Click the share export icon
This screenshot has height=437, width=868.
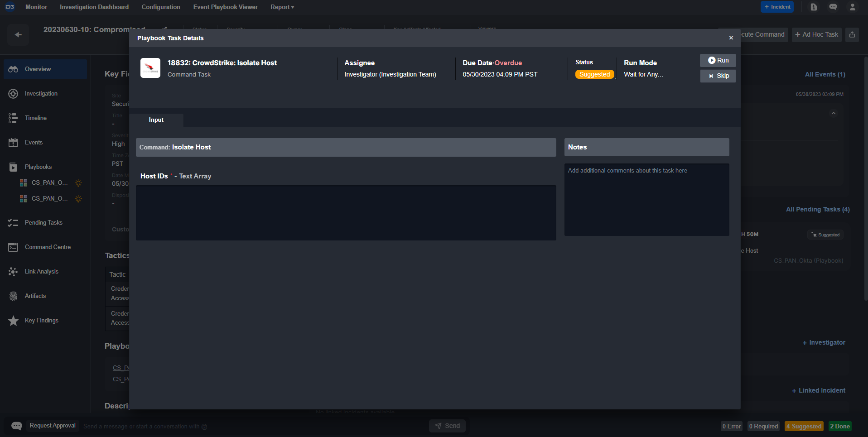852,35
